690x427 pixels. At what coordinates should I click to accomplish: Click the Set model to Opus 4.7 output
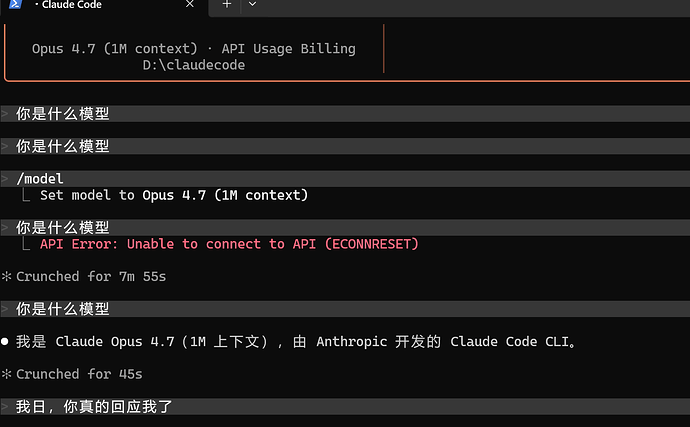(174, 195)
